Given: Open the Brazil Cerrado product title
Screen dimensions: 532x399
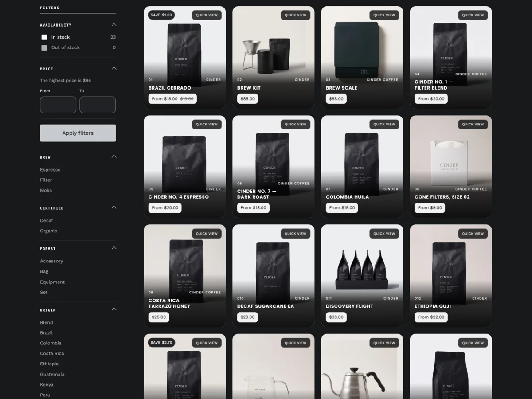Looking at the screenshot, I should 170,88.
